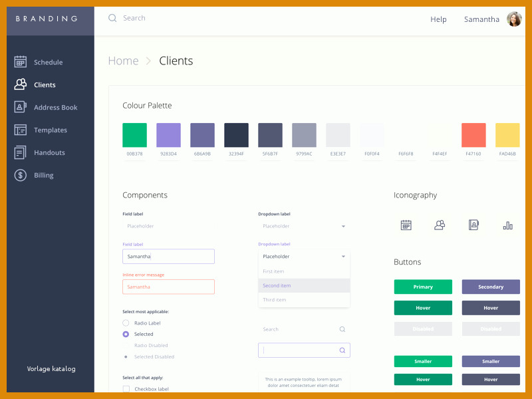This screenshot has width=532, height=399.
Task: Go to Home in breadcrumb
Action: (x=123, y=61)
